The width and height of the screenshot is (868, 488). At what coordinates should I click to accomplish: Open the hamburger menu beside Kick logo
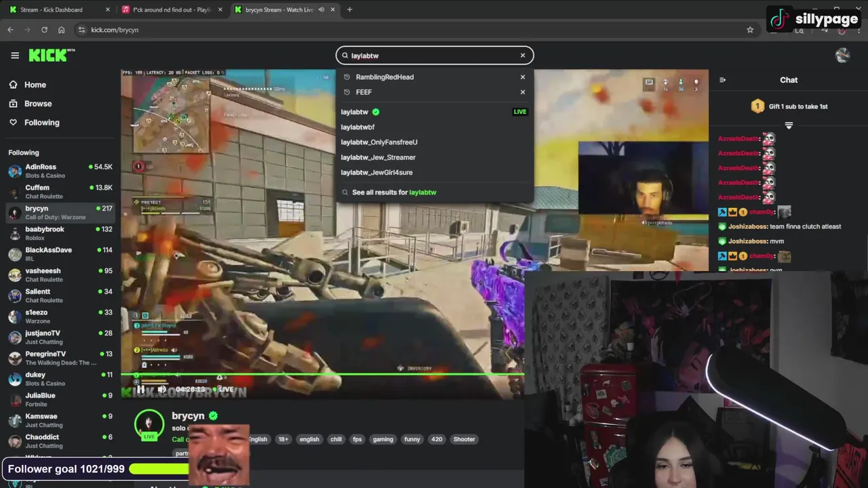point(15,56)
